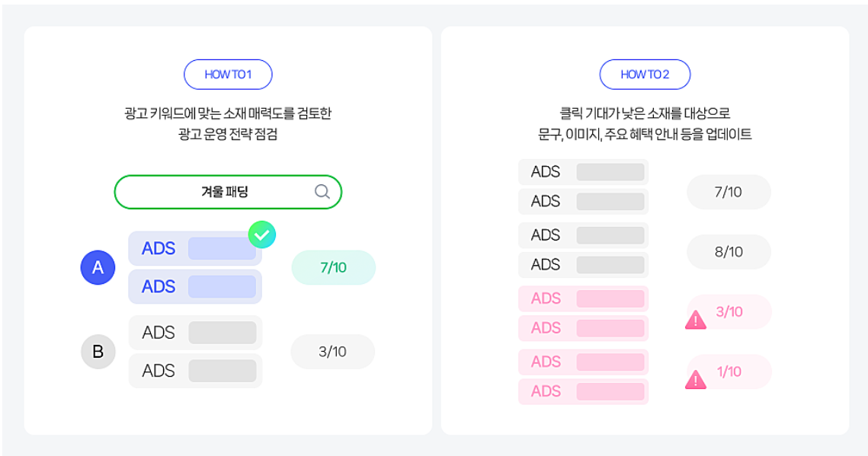Click the warning triangle beside 1/10
The image size is (868, 456).
point(696,380)
